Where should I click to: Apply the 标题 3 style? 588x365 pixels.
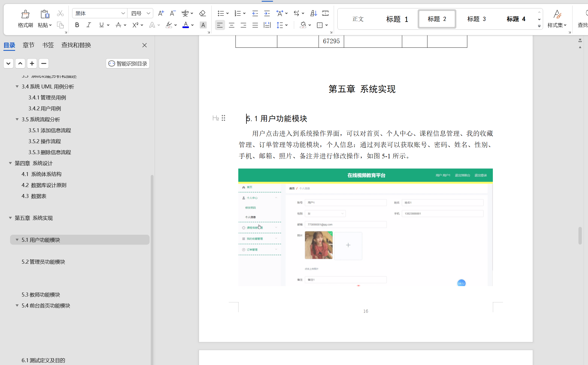click(x=476, y=19)
